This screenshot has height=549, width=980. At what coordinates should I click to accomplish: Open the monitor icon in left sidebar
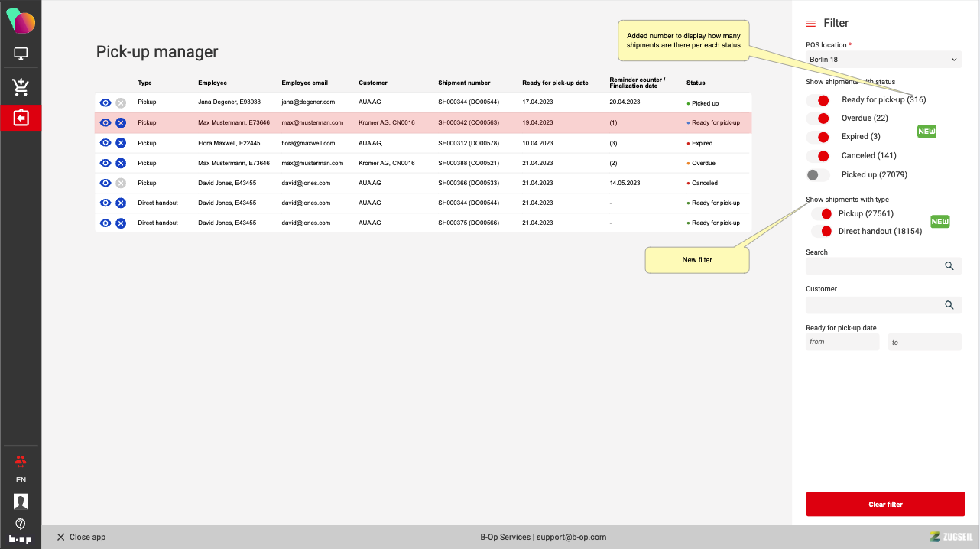pyautogui.click(x=21, y=54)
